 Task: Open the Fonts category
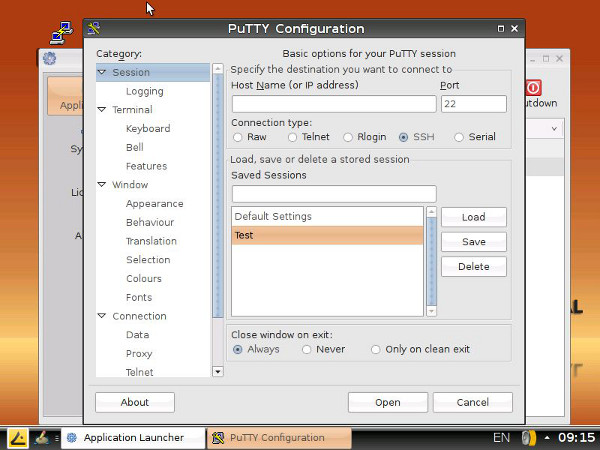[x=139, y=297]
